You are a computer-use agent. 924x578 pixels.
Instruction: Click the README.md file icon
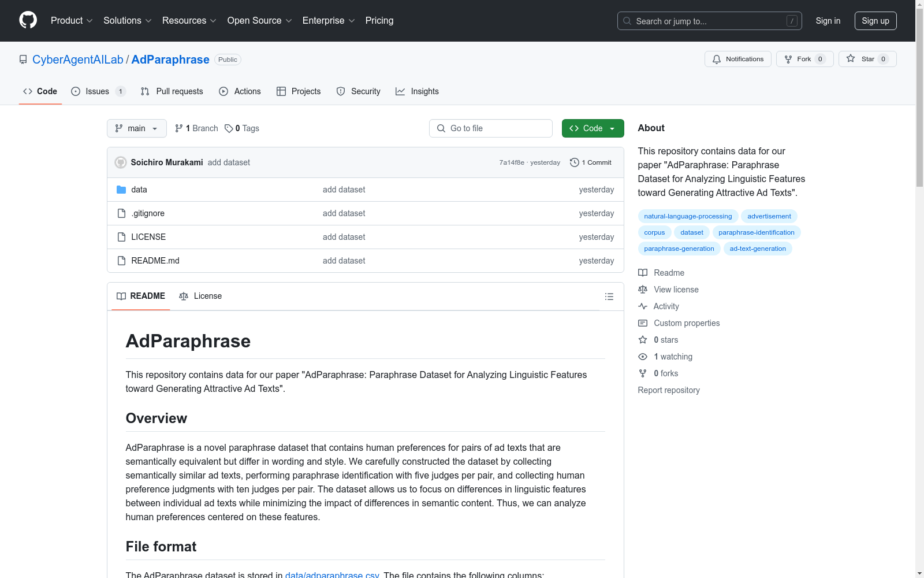pyautogui.click(x=121, y=261)
